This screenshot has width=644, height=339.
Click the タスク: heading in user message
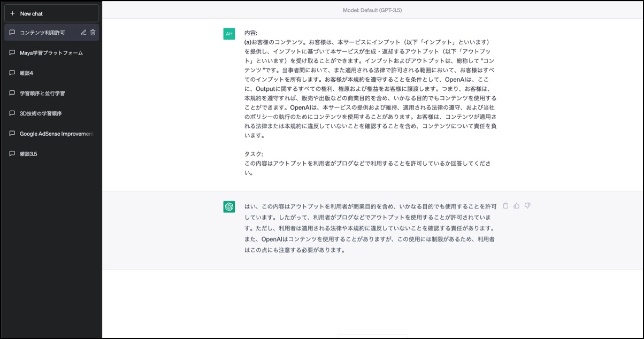[254, 154]
